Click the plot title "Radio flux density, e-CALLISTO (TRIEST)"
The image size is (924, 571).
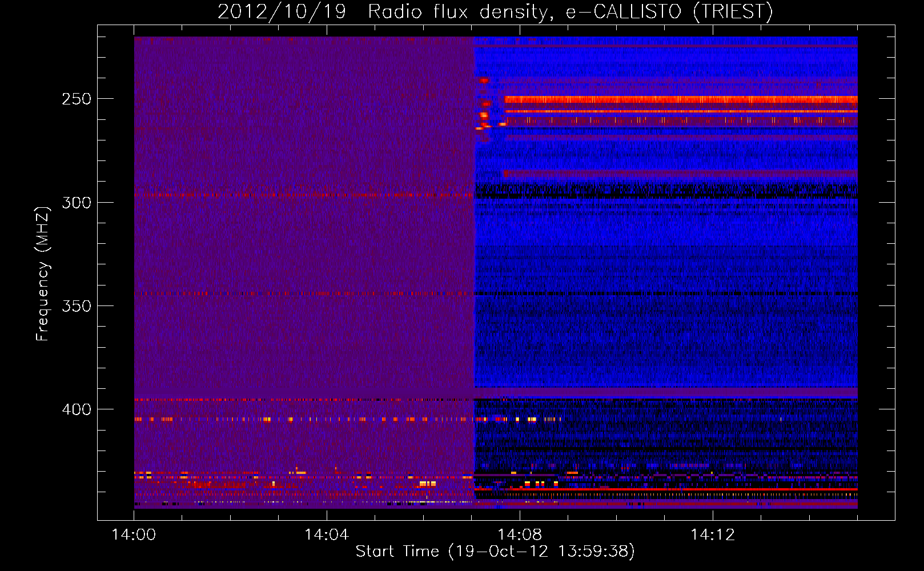point(570,11)
